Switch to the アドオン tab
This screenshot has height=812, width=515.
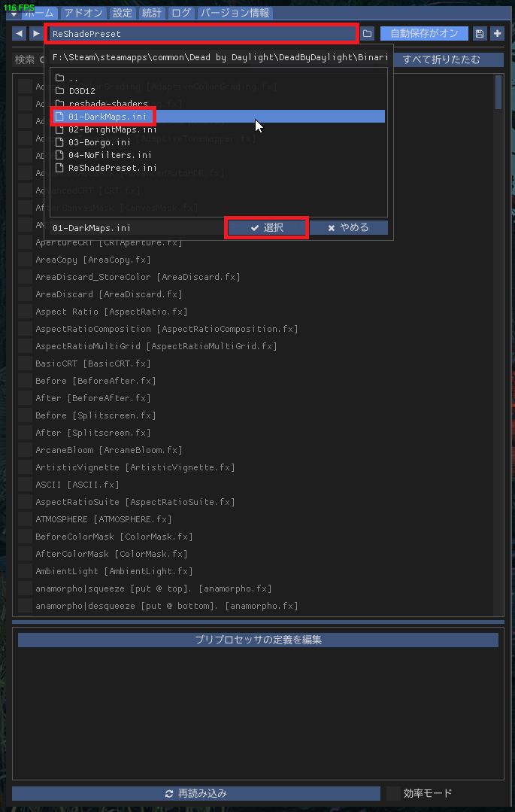click(x=83, y=13)
